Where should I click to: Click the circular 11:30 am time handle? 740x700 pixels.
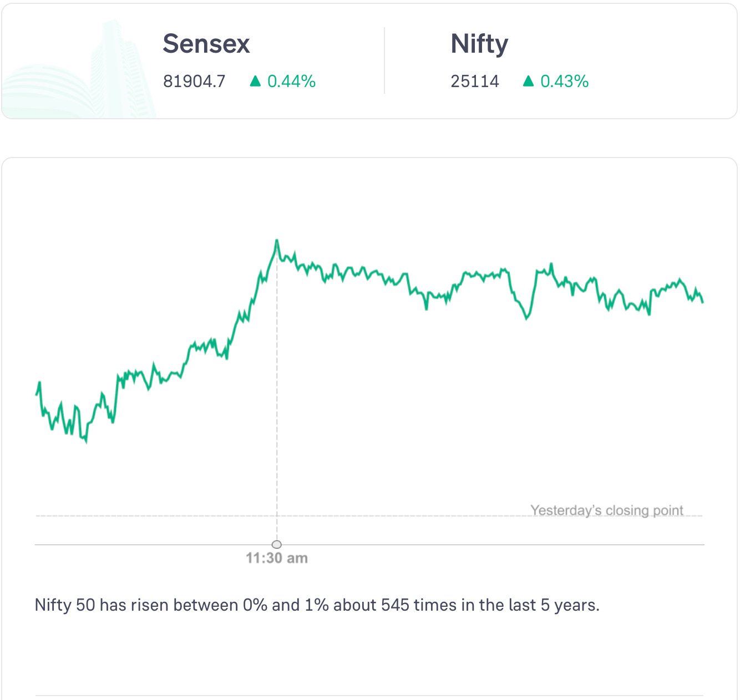pyautogui.click(x=277, y=544)
